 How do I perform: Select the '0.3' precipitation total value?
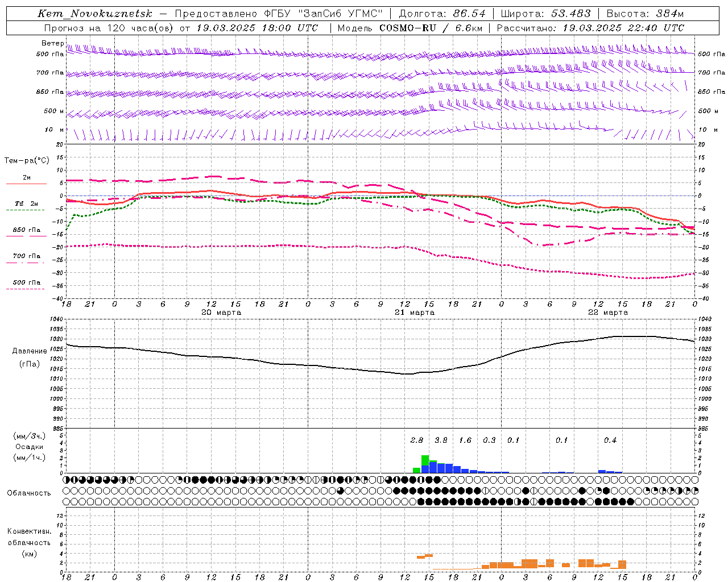(x=489, y=440)
